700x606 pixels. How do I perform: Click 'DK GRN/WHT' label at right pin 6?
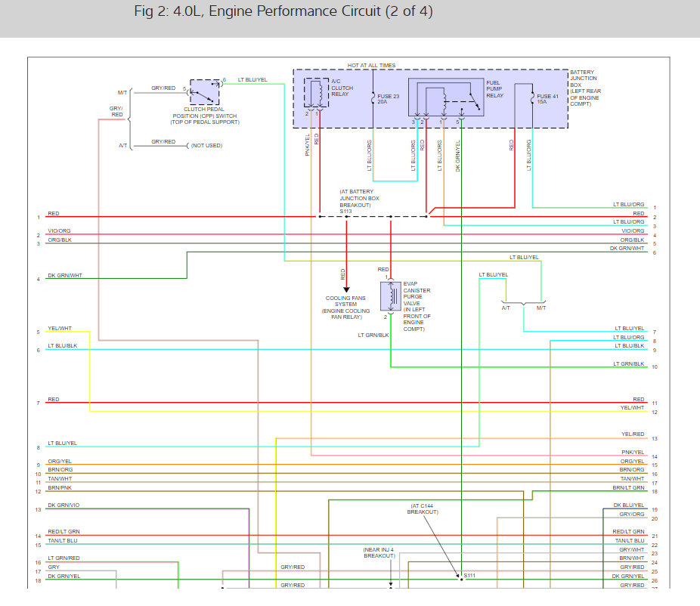627,249
